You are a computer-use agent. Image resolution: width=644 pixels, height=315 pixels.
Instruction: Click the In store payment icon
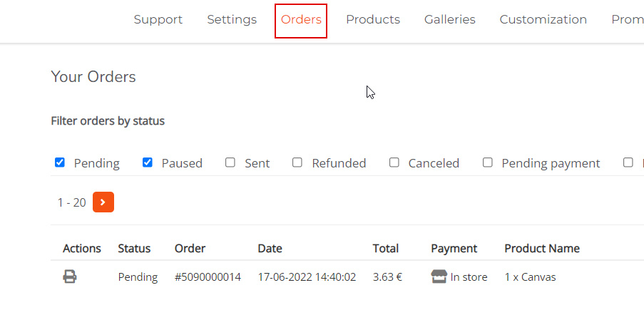pos(439,277)
